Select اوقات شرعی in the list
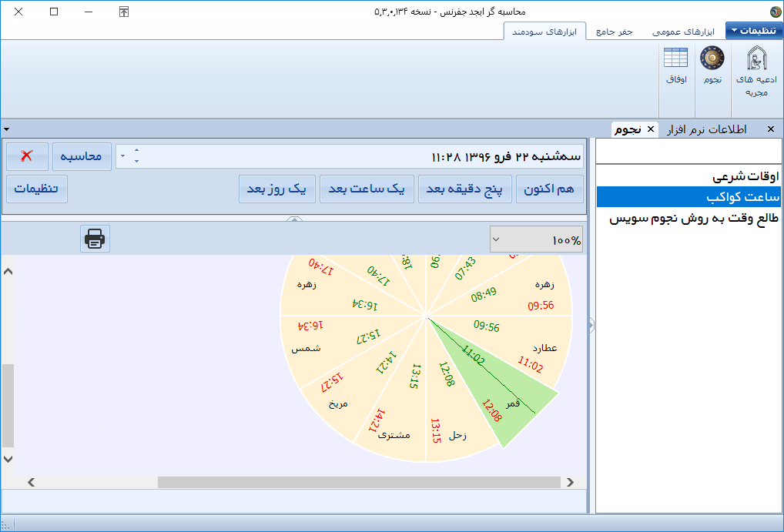The image size is (784, 532). [689, 176]
